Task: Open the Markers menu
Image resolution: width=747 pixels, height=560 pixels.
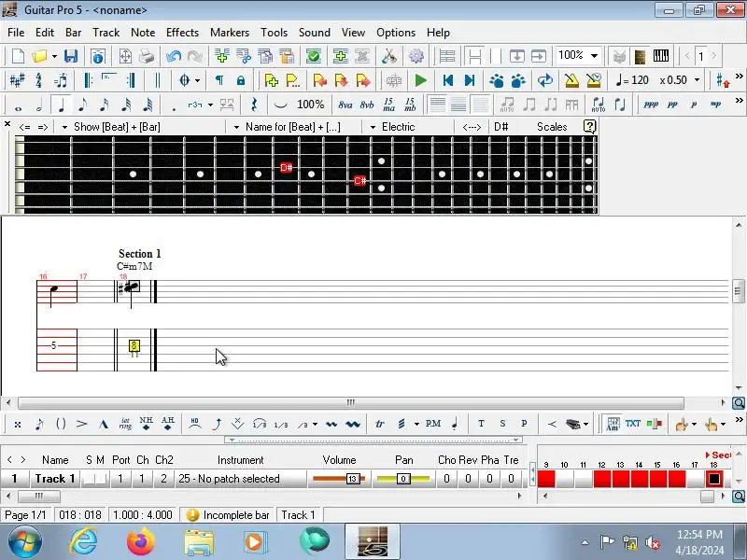Action: pyautogui.click(x=229, y=33)
